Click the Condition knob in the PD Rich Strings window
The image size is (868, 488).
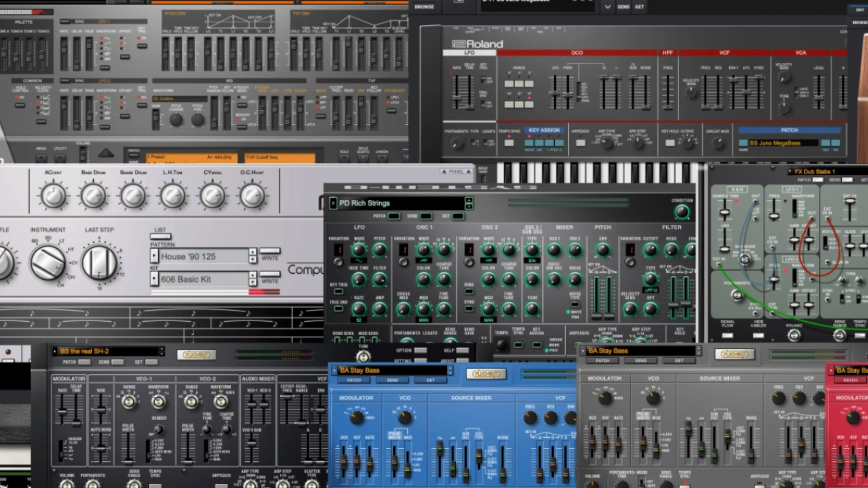click(682, 211)
